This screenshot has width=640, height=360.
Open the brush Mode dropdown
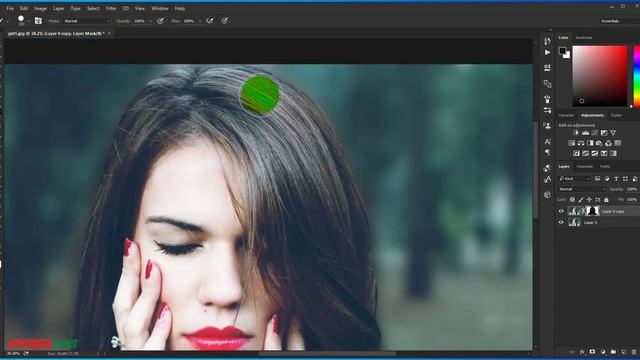point(87,21)
